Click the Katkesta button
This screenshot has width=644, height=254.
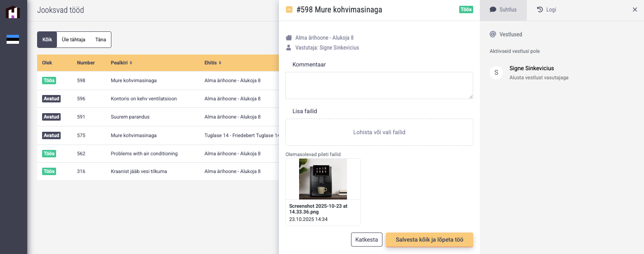[x=367, y=240]
